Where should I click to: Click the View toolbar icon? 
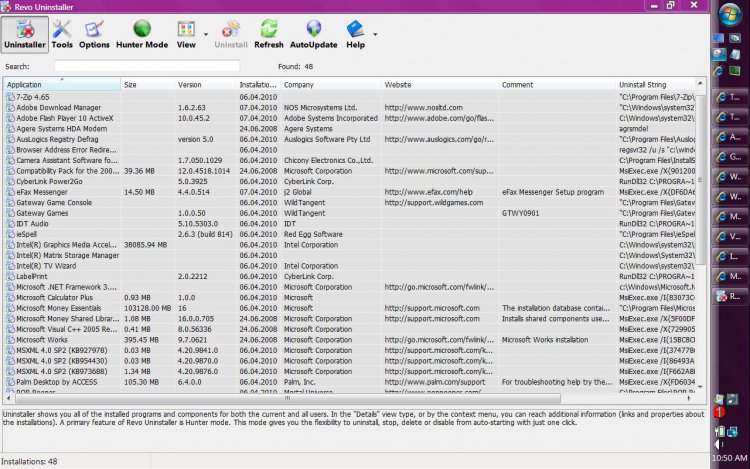pyautogui.click(x=186, y=34)
